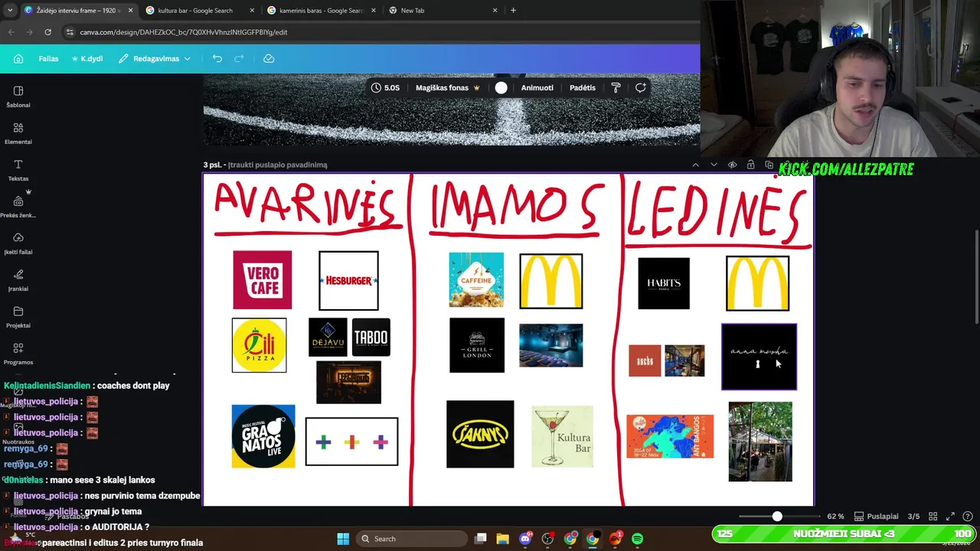
Task: Undo the last action
Action: [x=217, y=59]
